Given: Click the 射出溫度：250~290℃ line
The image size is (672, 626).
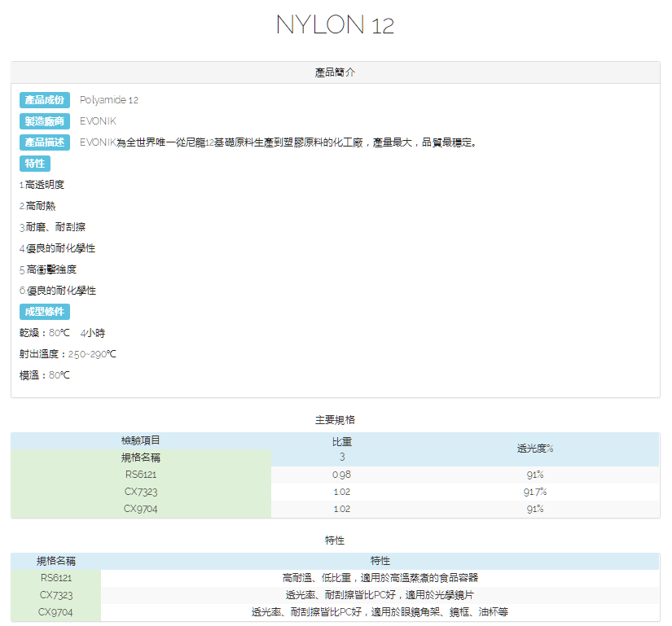Looking at the screenshot, I should pyautogui.click(x=68, y=354).
